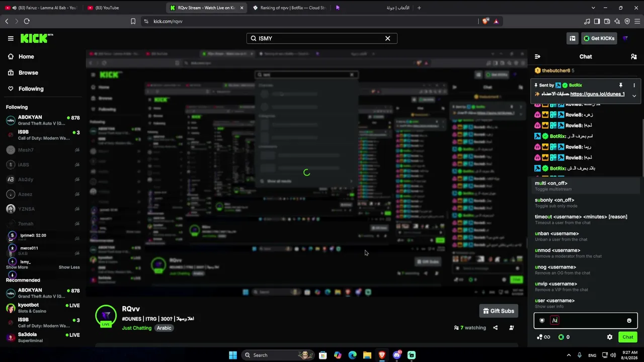Share the RQvv stream
The image size is (644, 362).
(495, 328)
